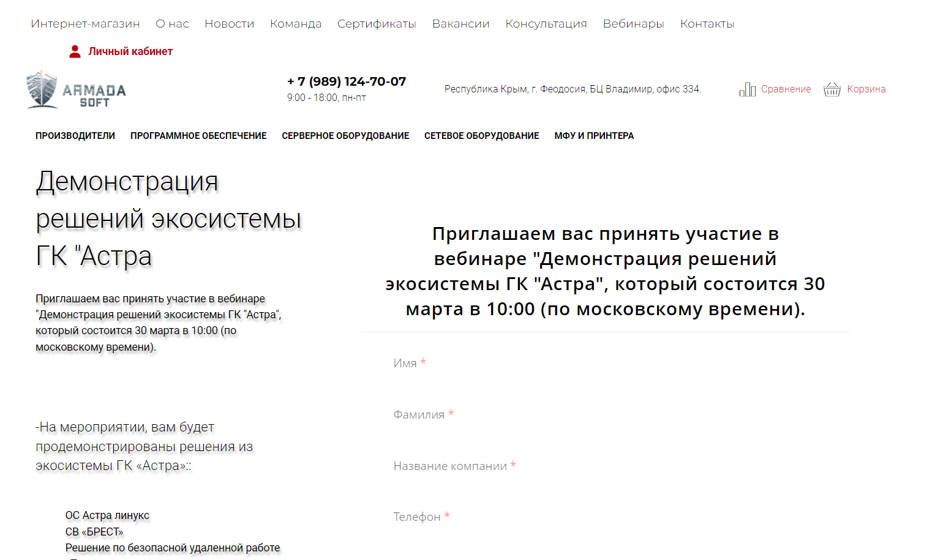Click list item Решение по безопасной удаленной работе
Image resolution: width=927 pixels, height=560 pixels.
click(x=173, y=548)
